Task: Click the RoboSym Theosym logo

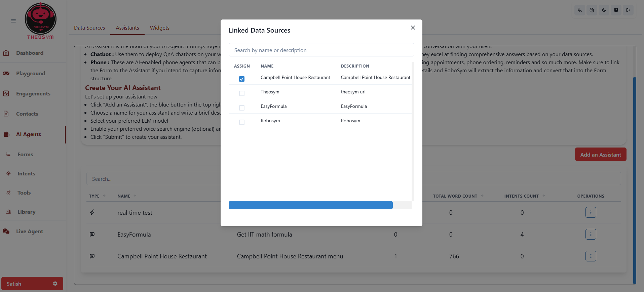Action: tap(40, 21)
